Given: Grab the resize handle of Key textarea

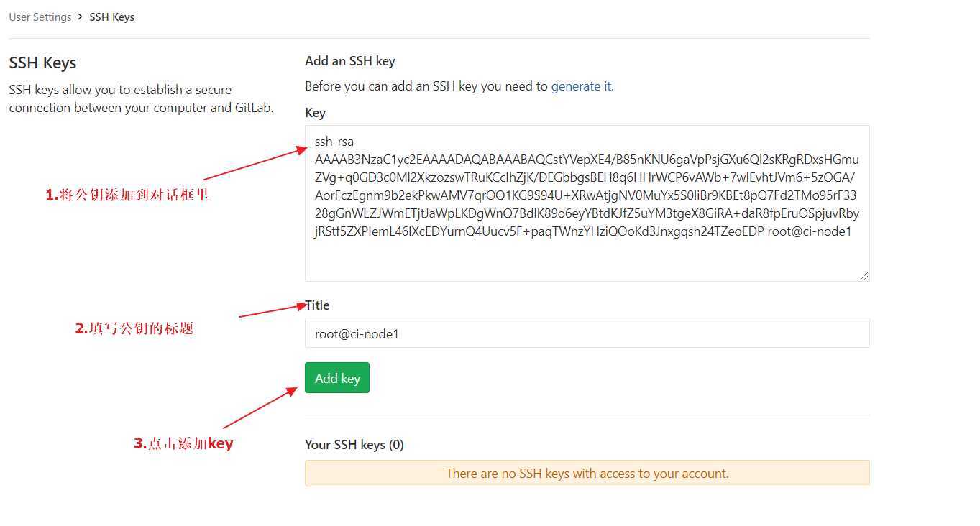Looking at the screenshot, I should pyautogui.click(x=864, y=275).
